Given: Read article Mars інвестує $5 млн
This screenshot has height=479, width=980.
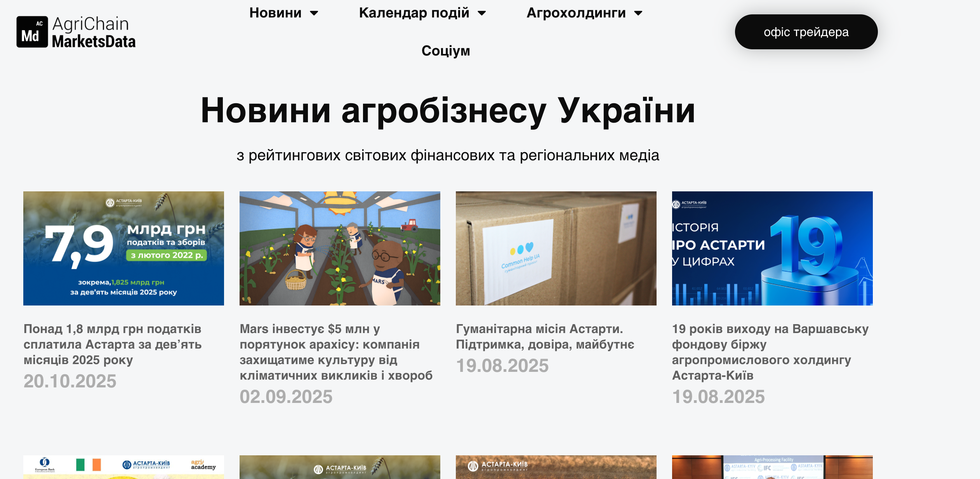Looking at the screenshot, I should click(x=336, y=352).
